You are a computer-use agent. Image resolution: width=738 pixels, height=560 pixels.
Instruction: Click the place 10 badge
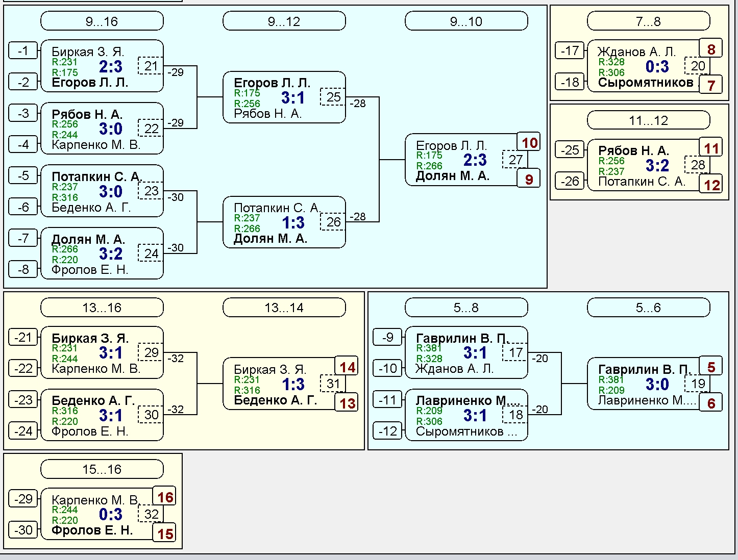529,143
